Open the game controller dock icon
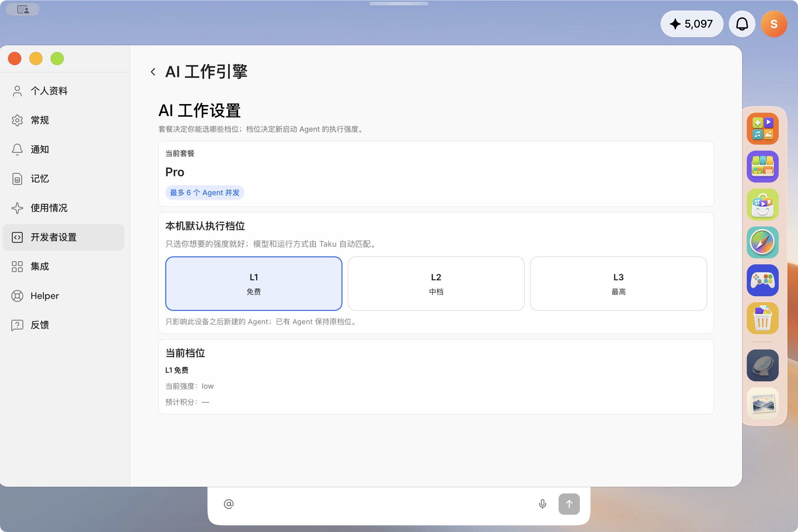The width and height of the screenshot is (798, 532). click(x=762, y=281)
